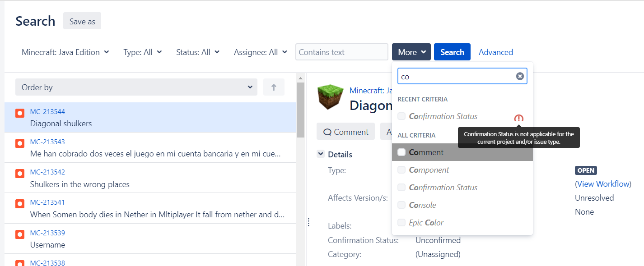Select Epic Color in the criteria list
This screenshot has width=644, height=266.
(x=426, y=223)
